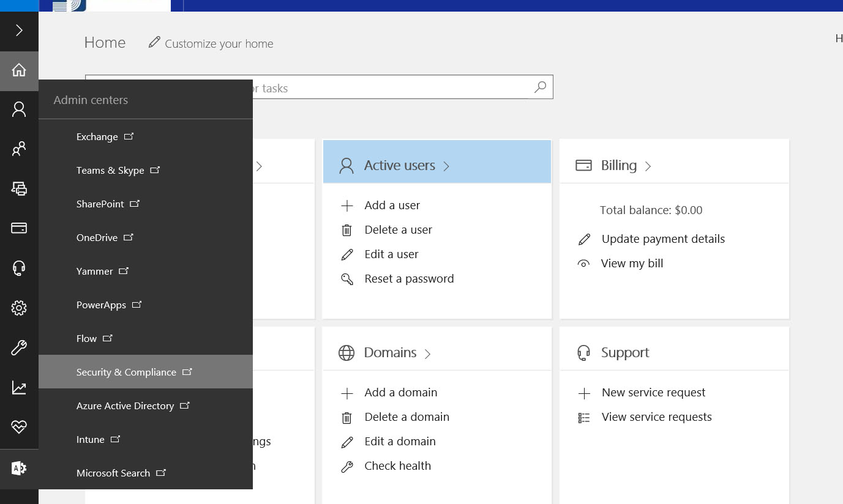Open Microsoft Search admin center
Image resolution: width=843 pixels, height=504 pixels.
(x=146, y=473)
